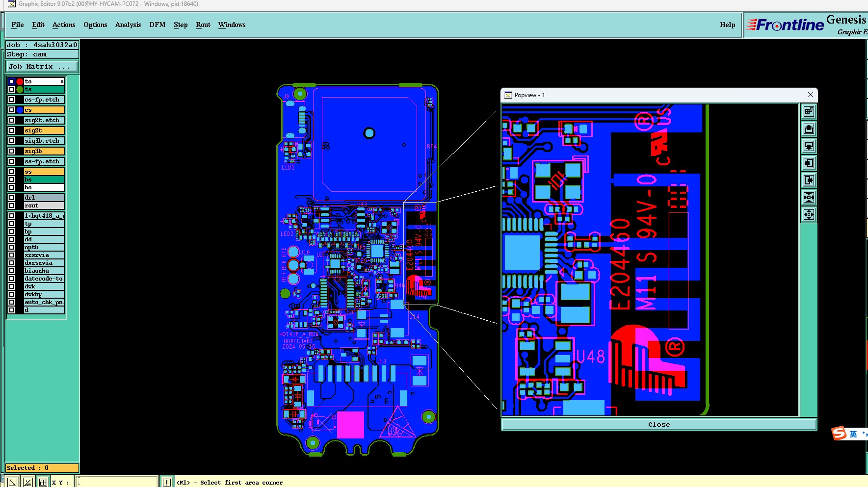Click the angle measurement icon in bottom bar
This screenshot has width=868, height=487.
click(28, 482)
